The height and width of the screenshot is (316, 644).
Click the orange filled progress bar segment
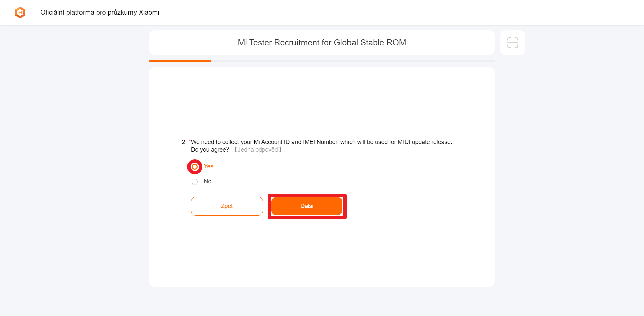[x=180, y=61]
